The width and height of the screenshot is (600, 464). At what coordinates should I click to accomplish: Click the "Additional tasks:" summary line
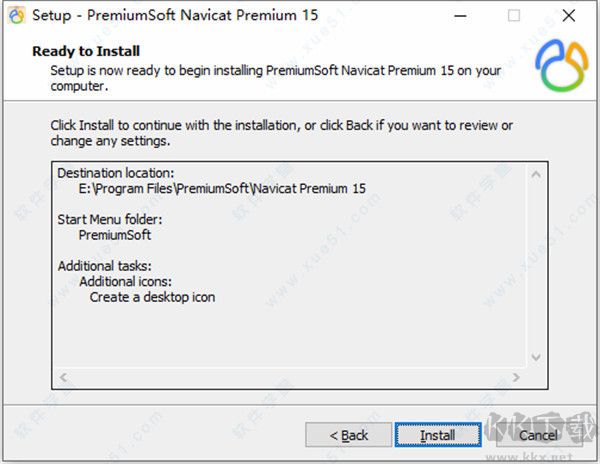pos(104,266)
